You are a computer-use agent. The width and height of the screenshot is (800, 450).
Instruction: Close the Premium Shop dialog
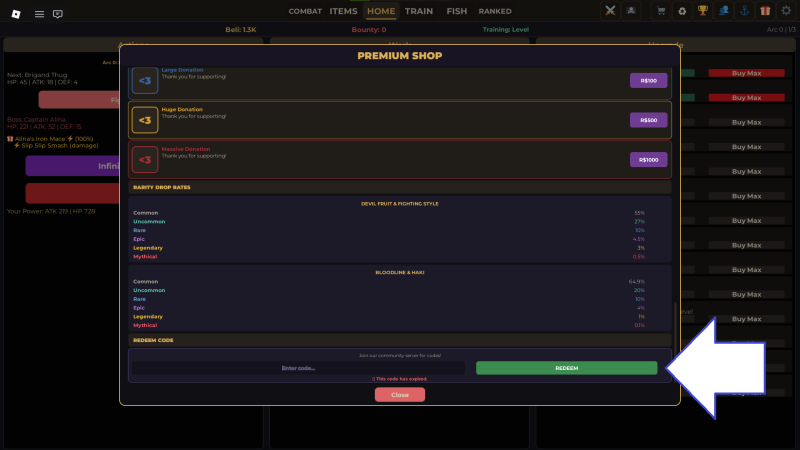point(399,395)
